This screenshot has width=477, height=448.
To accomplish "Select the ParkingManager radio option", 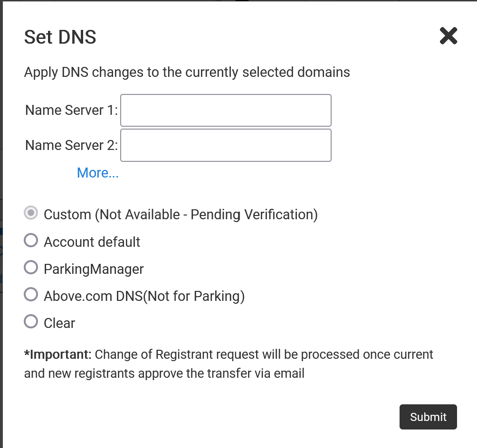I will point(31,268).
